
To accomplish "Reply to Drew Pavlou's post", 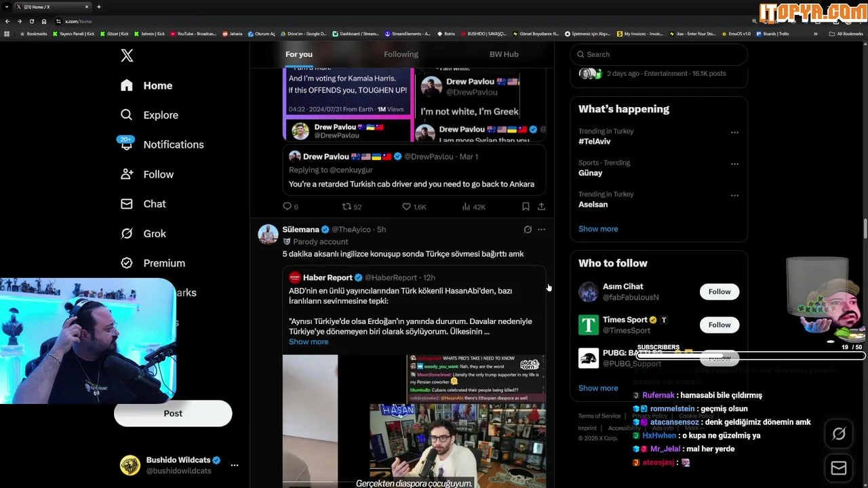I will pyautogui.click(x=290, y=207).
